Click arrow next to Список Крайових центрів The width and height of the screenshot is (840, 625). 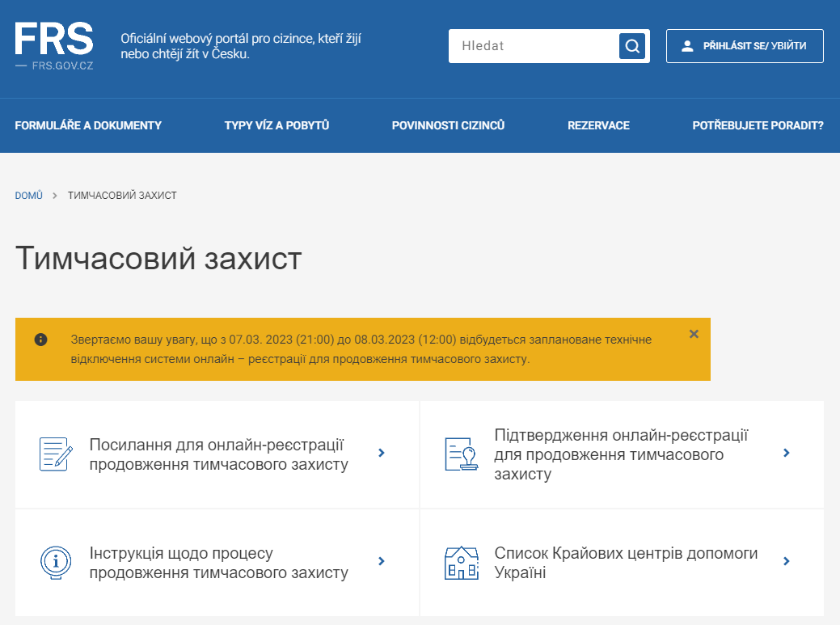[x=787, y=561]
